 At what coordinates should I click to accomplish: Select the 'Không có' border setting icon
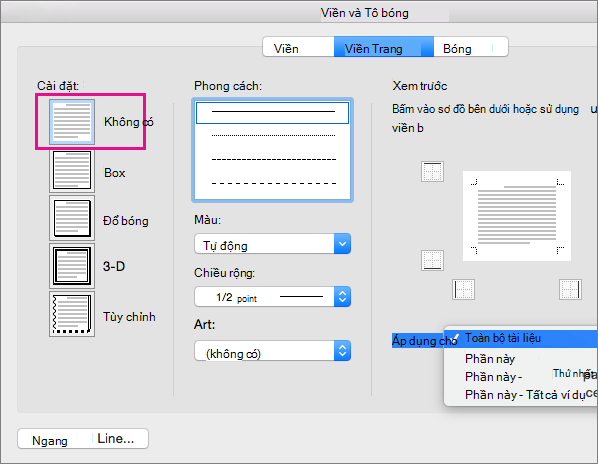point(72,122)
